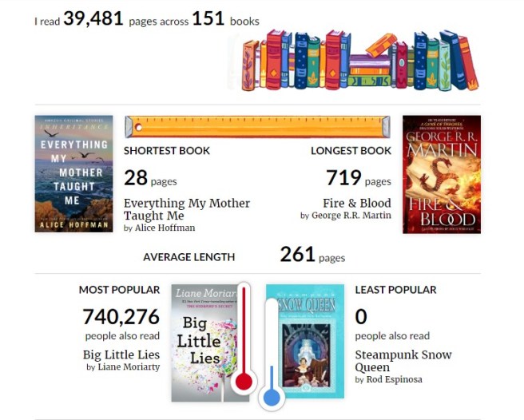Go to George R.R. Martin's author link

tap(351, 216)
